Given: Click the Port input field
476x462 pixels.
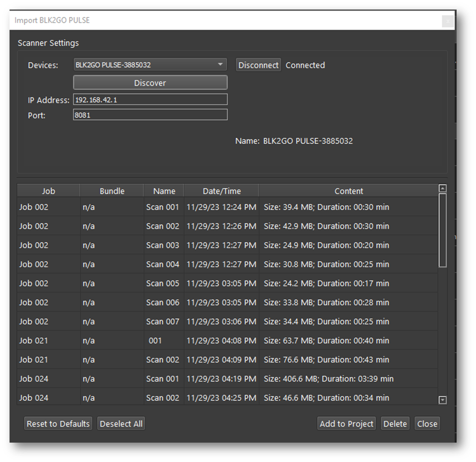Looking at the screenshot, I should (150, 115).
